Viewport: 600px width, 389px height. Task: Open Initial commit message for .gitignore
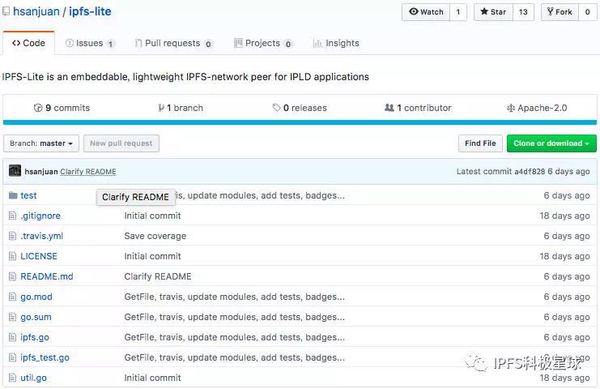point(152,216)
